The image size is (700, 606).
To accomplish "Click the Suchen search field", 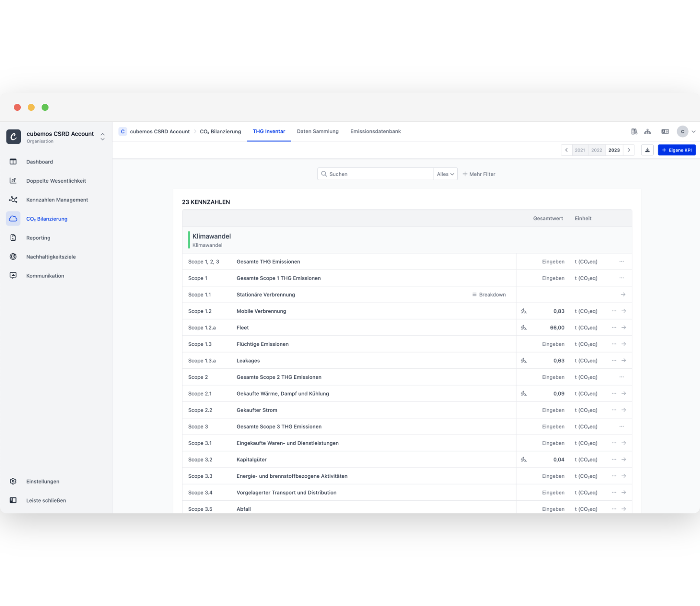I will [376, 174].
